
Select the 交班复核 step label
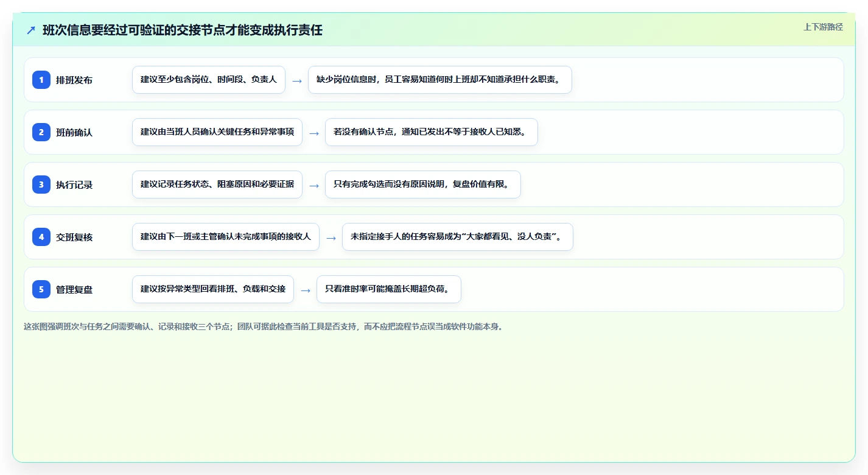(74, 237)
